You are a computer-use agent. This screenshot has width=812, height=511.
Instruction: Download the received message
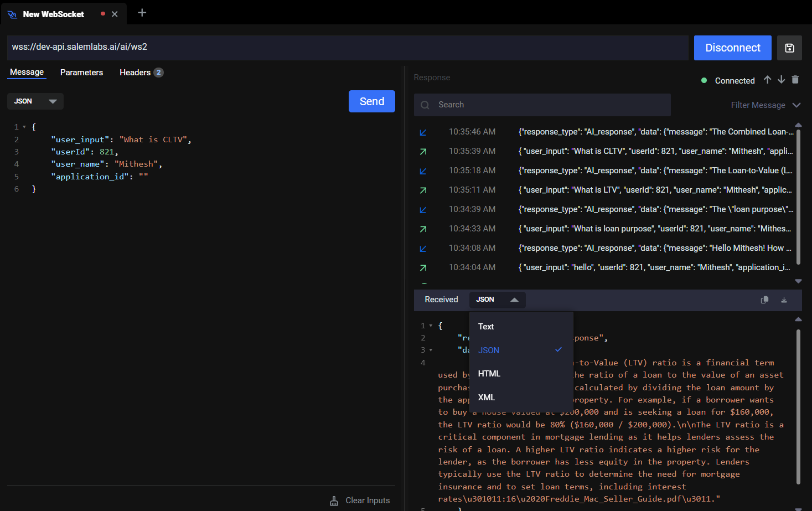[784, 300]
